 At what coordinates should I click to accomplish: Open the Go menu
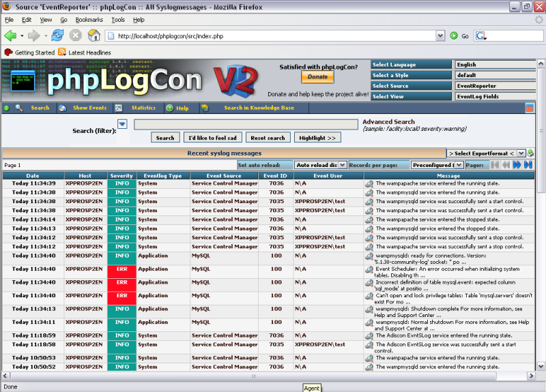(x=63, y=20)
